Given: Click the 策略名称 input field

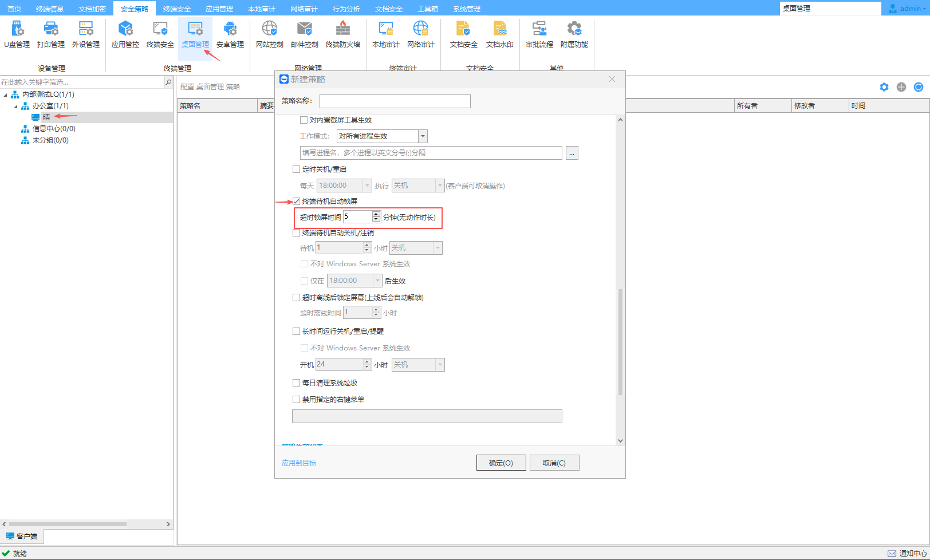Looking at the screenshot, I should coord(395,101).
